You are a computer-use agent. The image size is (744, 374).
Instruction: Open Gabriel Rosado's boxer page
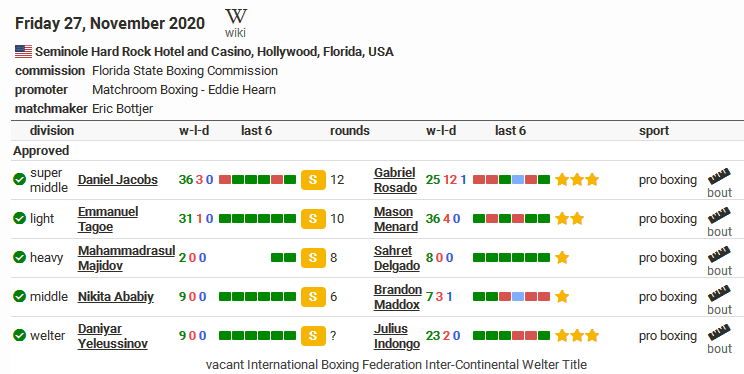[x=395, y=180]
